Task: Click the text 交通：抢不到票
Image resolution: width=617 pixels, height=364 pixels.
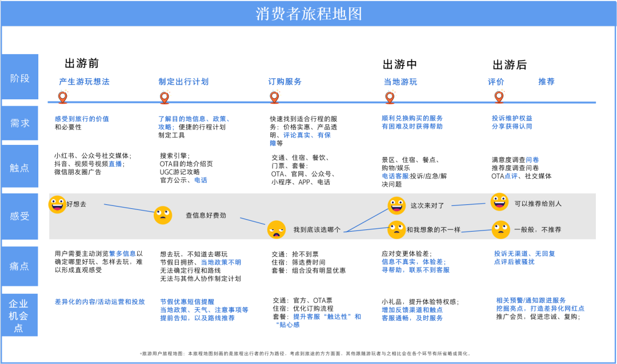Action: click(x=295, y=254)
